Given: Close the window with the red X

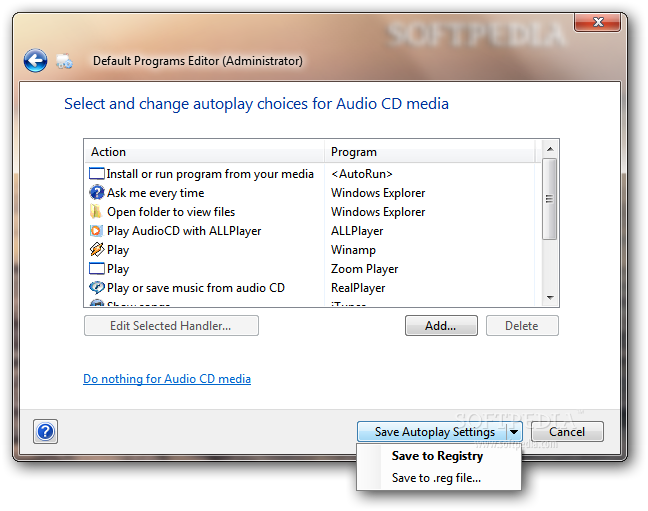Looking at the screenshot, I should [x=597, y=22].
